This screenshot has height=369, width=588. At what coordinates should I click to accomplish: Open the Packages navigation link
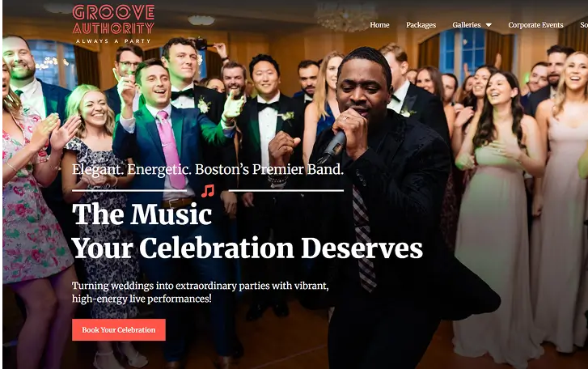tap(421, 25)
